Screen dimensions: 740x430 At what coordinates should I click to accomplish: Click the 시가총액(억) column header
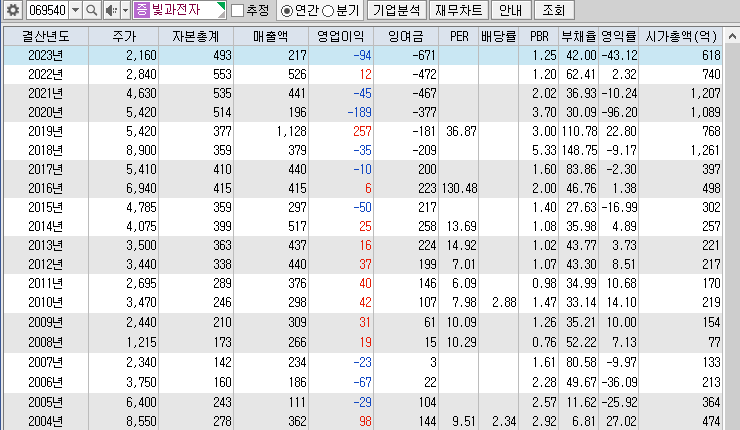coord(681,36)
